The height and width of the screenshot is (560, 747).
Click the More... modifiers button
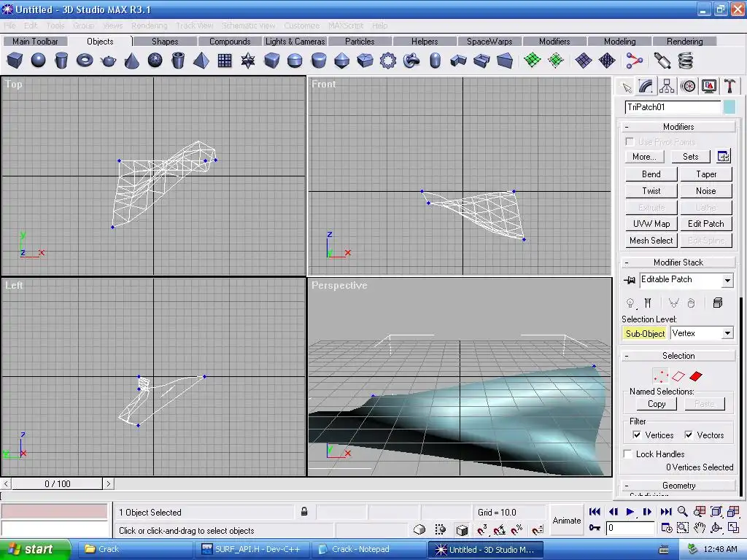coord(644,157)
